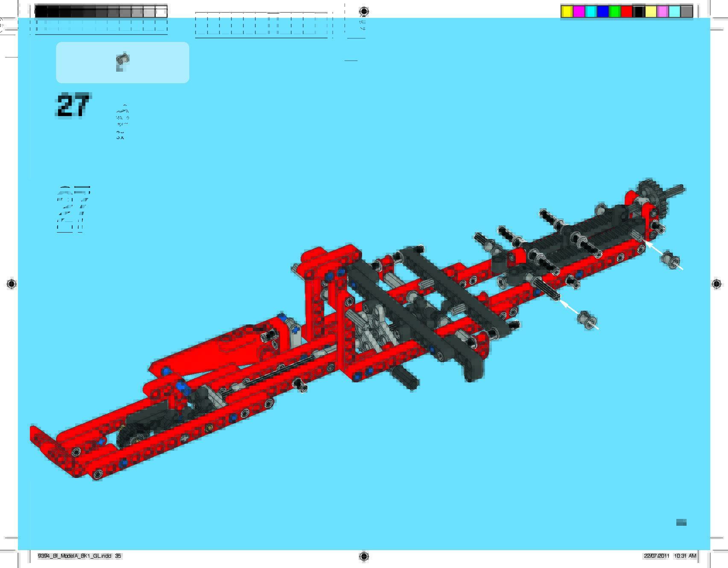Click the 3x quantity label
The height and width of the screenshot is (568, 728).
click(120, 137)
